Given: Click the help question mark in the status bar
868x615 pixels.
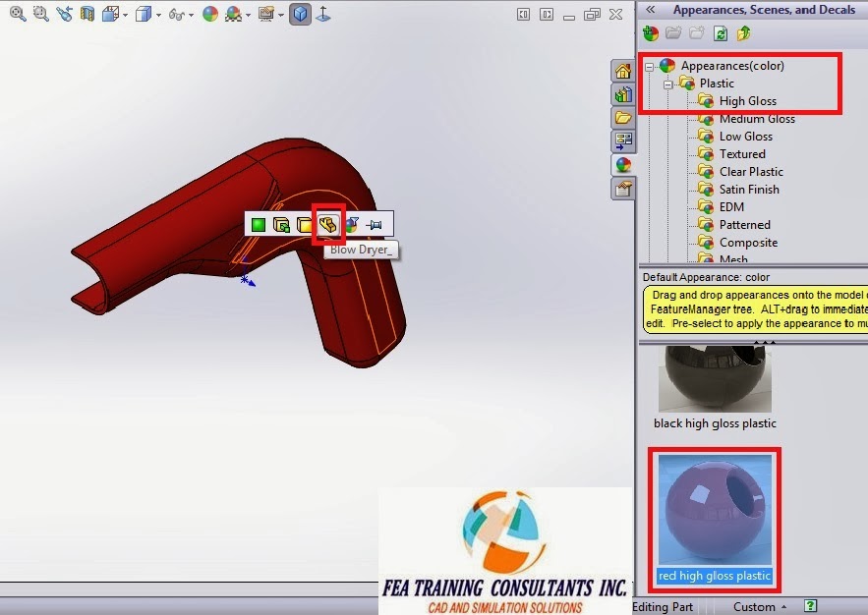Looking at the screenshot, I should [810, 606].
